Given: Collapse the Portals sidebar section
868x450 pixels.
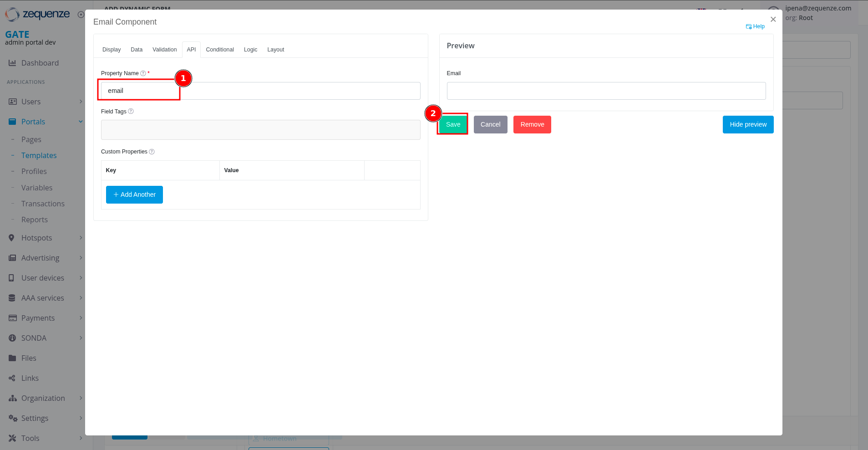Looking at the screenshot, I should coord(81,122).
